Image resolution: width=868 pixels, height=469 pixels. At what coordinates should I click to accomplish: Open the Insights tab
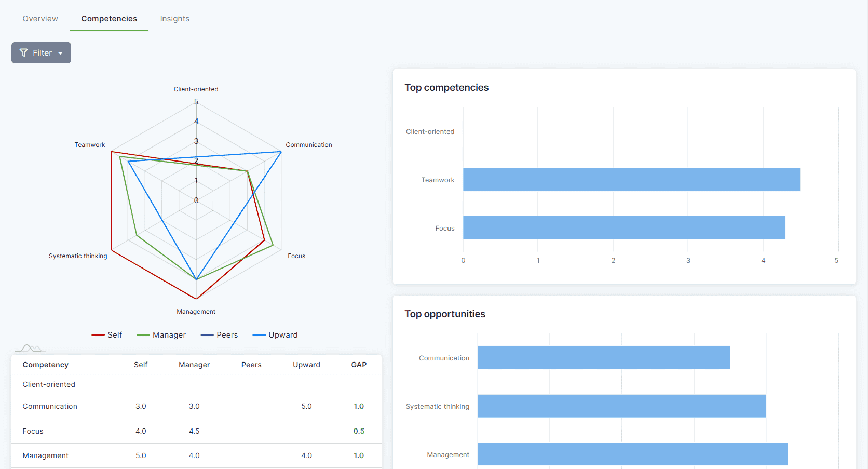174,19
